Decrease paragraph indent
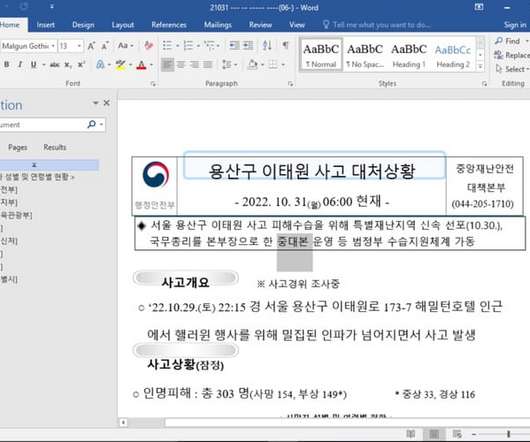530x442 pixels. 234,45
